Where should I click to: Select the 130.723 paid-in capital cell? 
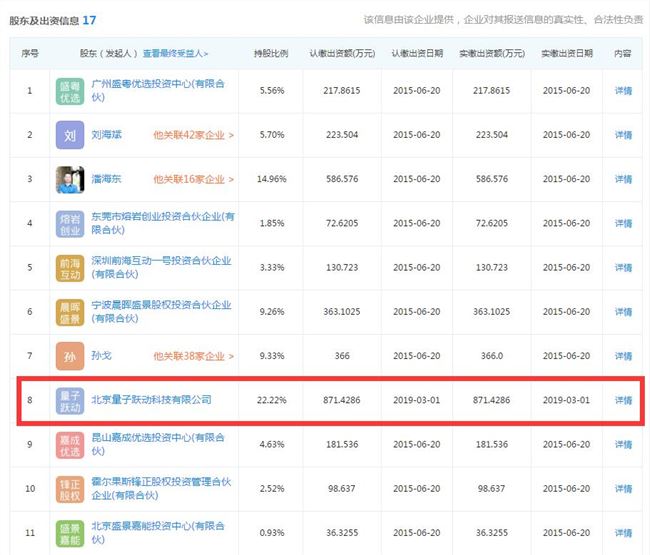(x=492, y=268)
